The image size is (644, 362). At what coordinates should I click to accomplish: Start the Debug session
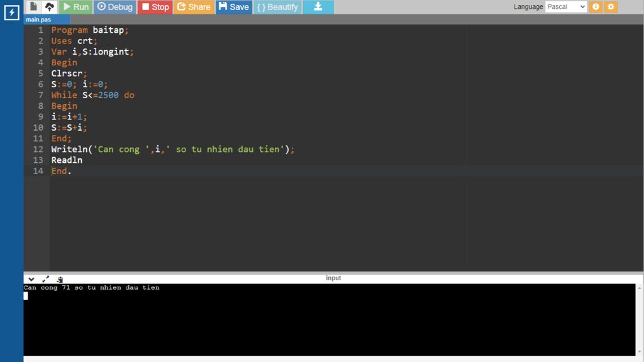pyautogui.click(x=114, y=6)
